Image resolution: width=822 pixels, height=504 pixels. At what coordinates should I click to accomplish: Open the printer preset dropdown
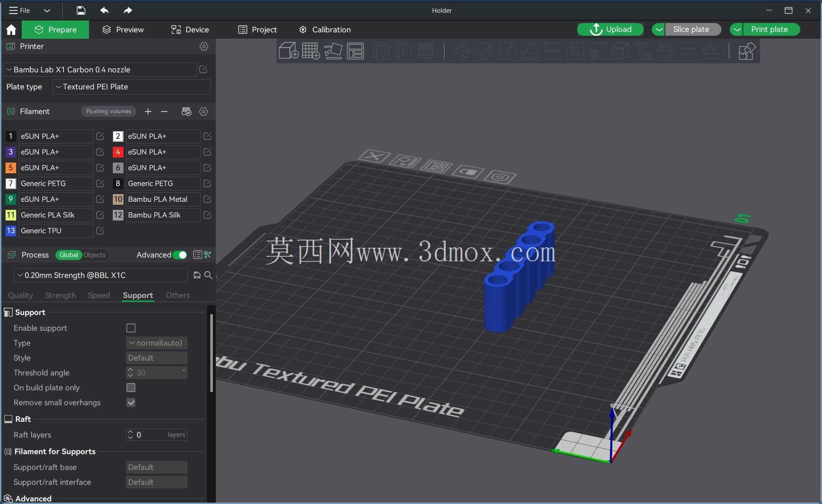[100, 69]
